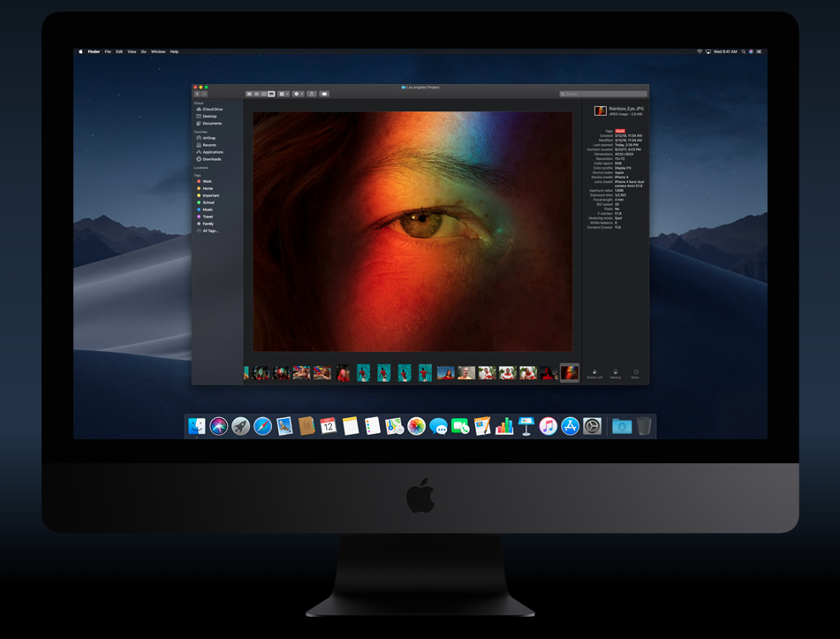This screenshot has height=639, width=840.
Task: Switch to Gallery view in the toolbar
Action: pos(271,94)
